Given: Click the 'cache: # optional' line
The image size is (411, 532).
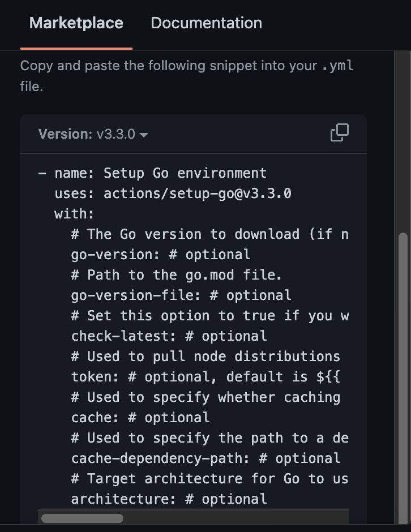Looking at the screenshot, I should point(140,417).
